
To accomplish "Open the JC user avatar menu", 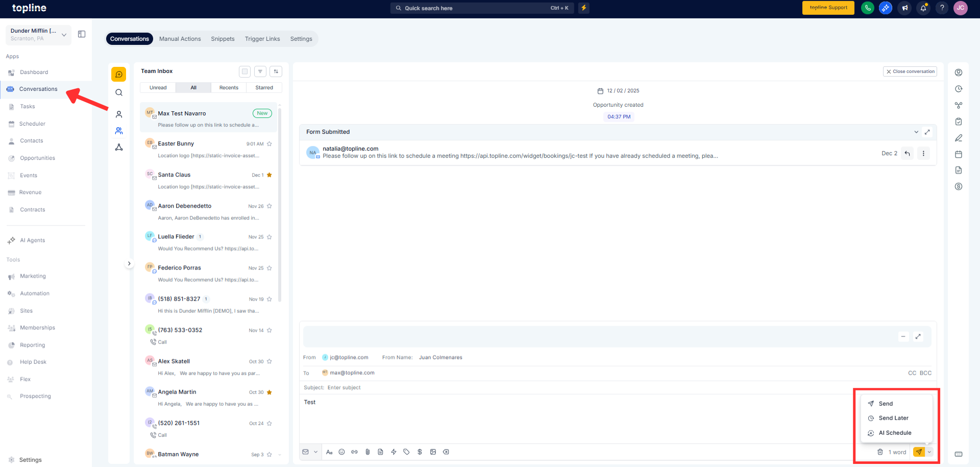I will tap(961, 8).
